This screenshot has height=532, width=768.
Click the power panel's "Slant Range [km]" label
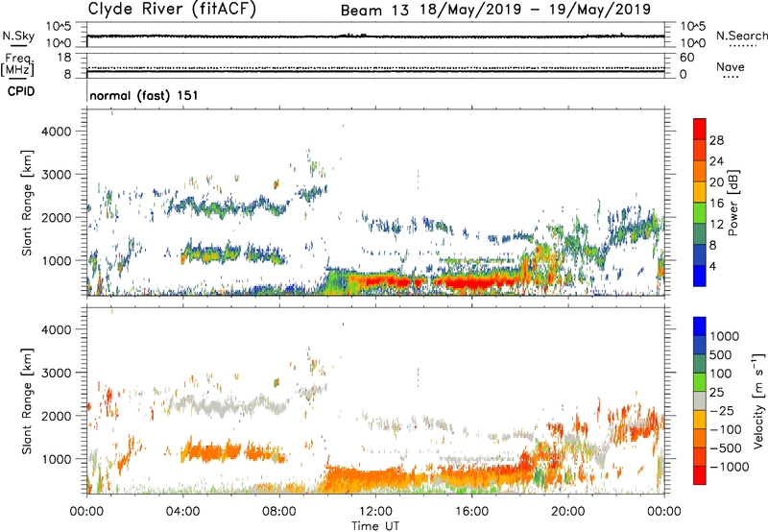tap(27, 203)
